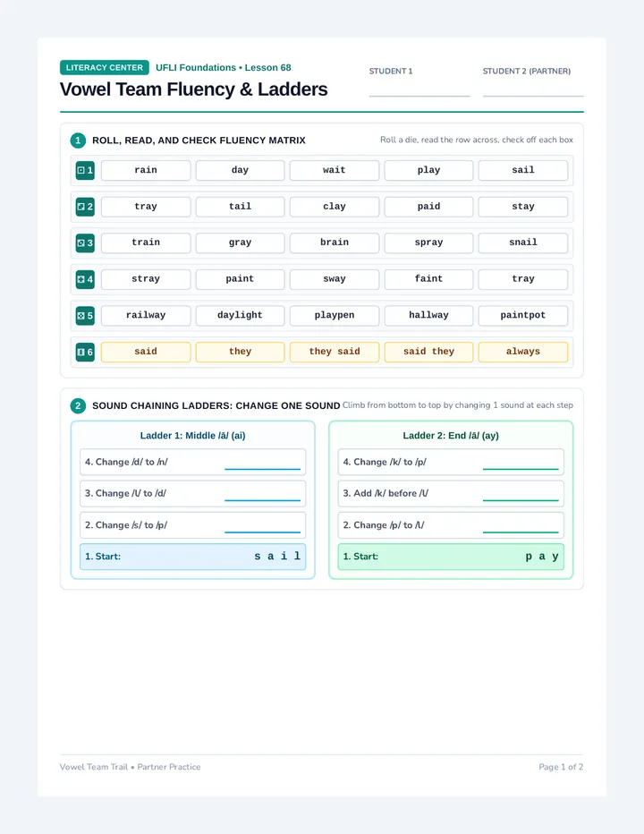Image resolution: width=644 pixels, height=834 pixels.
Task: Click the 'Ladder 1: Middle /ā/ (ai)' heading
Action: point(192,436)
